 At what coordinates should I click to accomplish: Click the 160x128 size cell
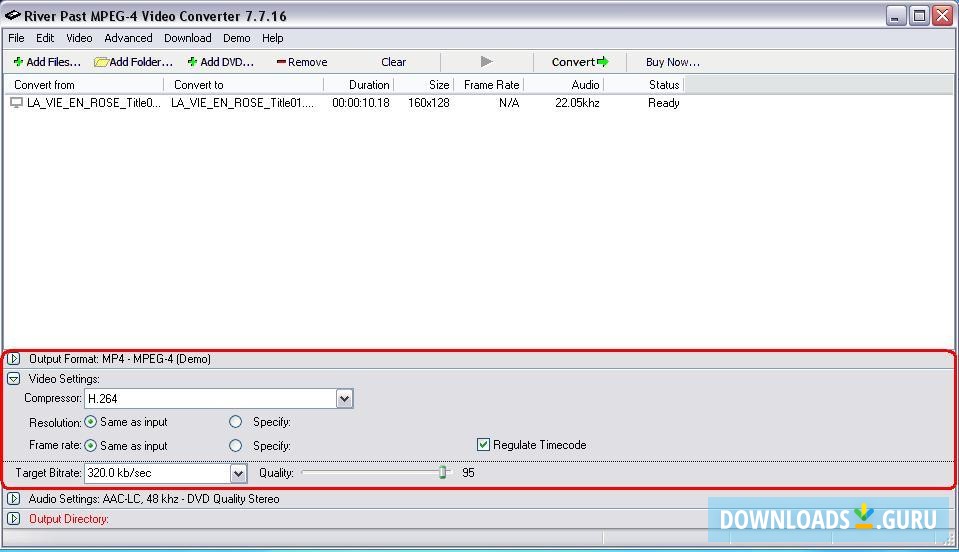(x=429, y=103)
